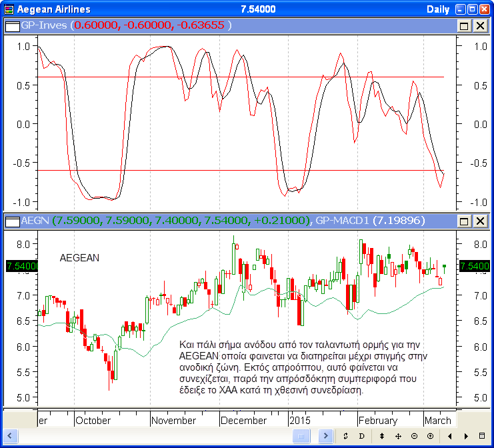This screenshot has height=448, width=494.
Task: Click the next right triangle arrow
Action: tap(466, 436)
